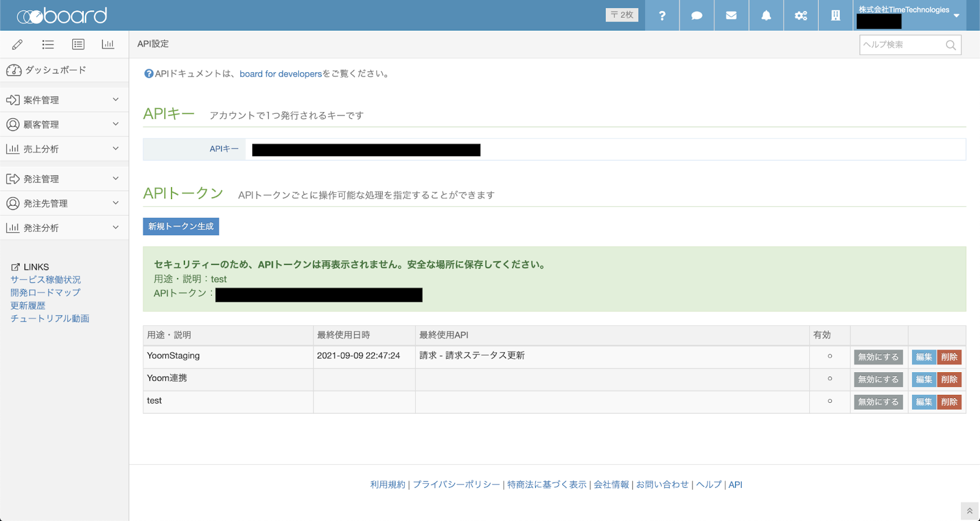Click the 〒2枚 badge in header
This screenshot has width=980, height=521.
pyautogui.click(x=622, y=15)
